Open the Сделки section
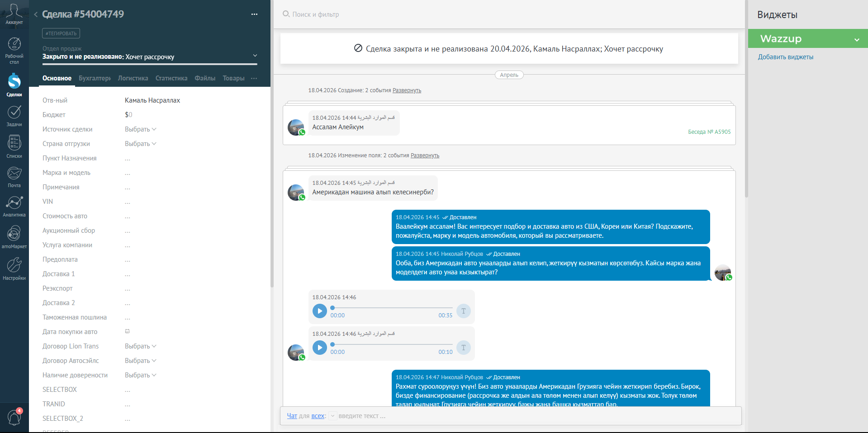Screen dimensions: 868x433 14,85
